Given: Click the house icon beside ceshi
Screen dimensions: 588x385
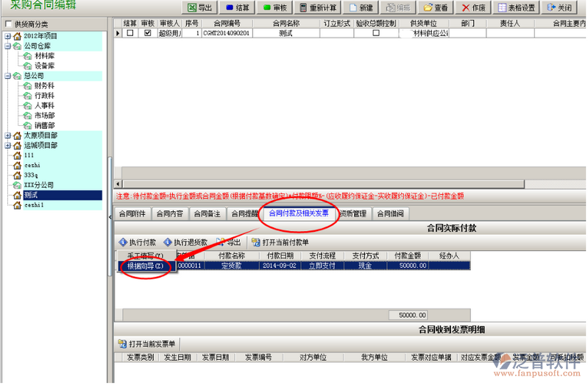Looking at the screenshot, I should coord(17,166).
